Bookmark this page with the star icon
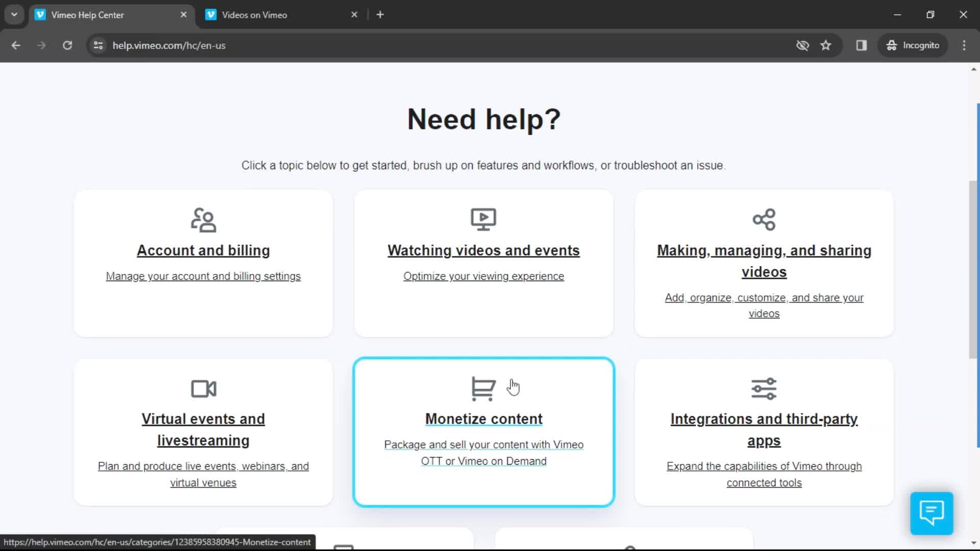 tap(826, 45)
